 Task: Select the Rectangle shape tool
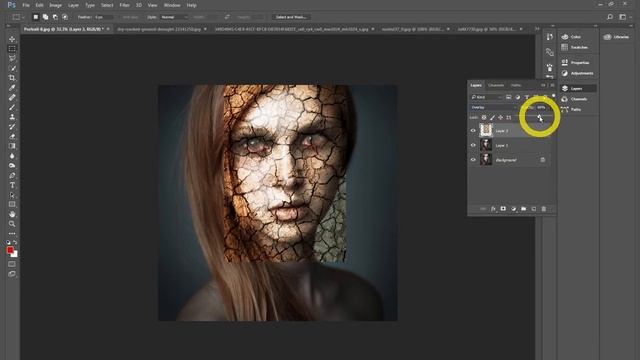pos(12,204)
